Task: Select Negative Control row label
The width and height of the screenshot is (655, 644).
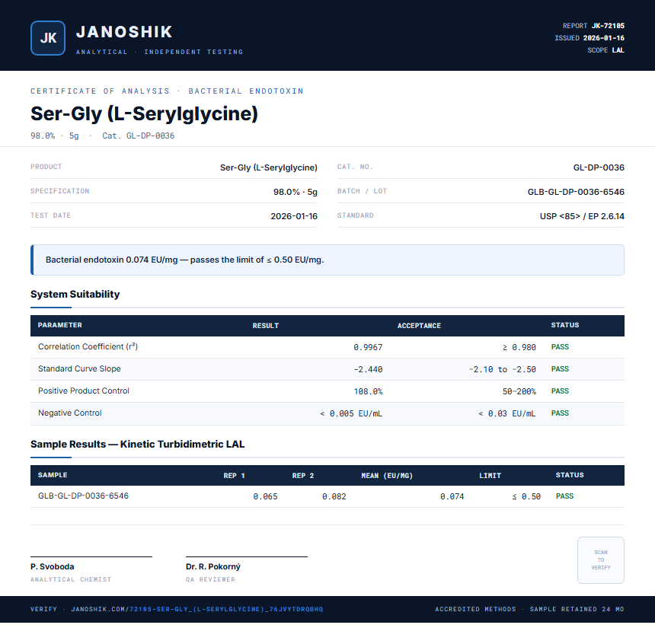Action: pos(70,413)
